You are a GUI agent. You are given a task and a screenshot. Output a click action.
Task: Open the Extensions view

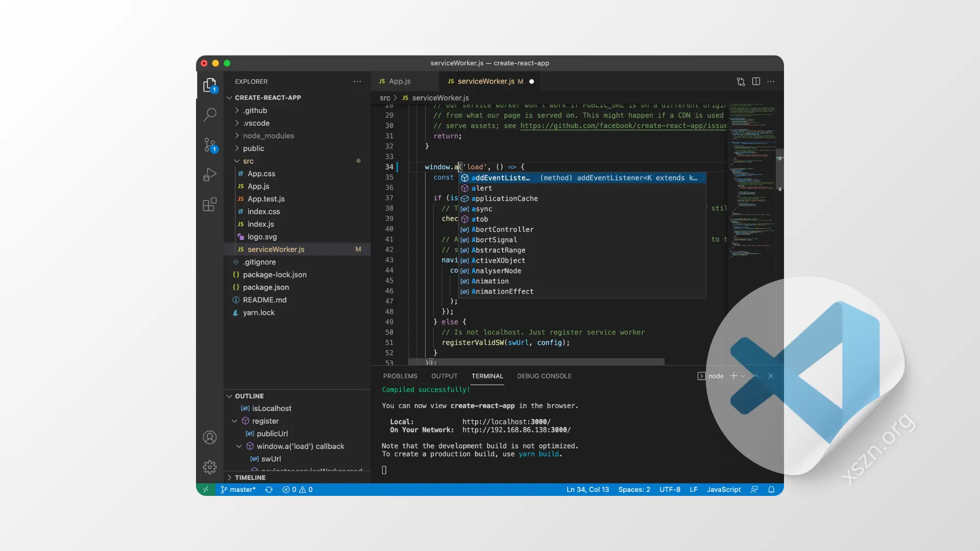[x=210, y=205]
